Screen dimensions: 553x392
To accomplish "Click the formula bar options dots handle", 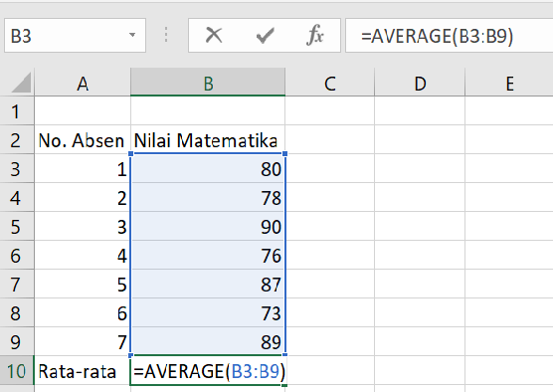I will (x=166, y=35).
